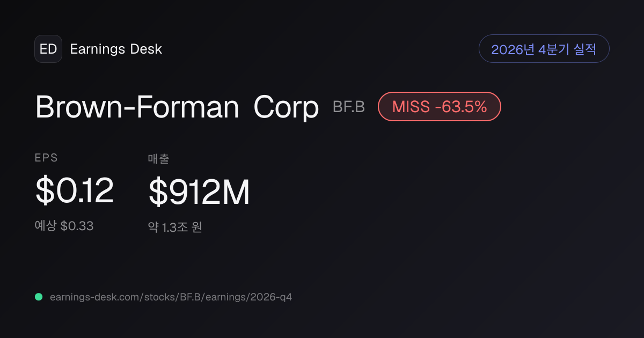Select the $0.33 expected EPS figure
The width and height of the screenshot is (644, 338).
77,226
